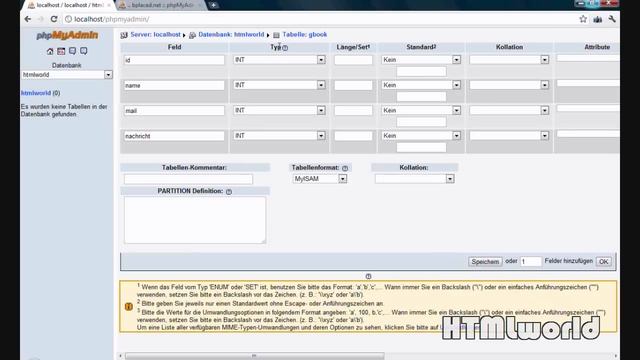Open the Typ dropdown for field nachricht
Screen dimensions: 640x360
[279, 136]
